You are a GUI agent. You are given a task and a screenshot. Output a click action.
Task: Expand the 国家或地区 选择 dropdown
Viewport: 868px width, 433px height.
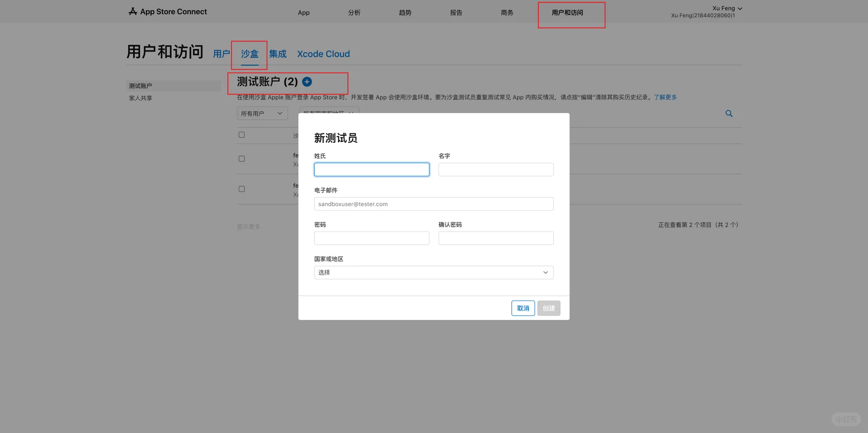(x=433, y=272)
